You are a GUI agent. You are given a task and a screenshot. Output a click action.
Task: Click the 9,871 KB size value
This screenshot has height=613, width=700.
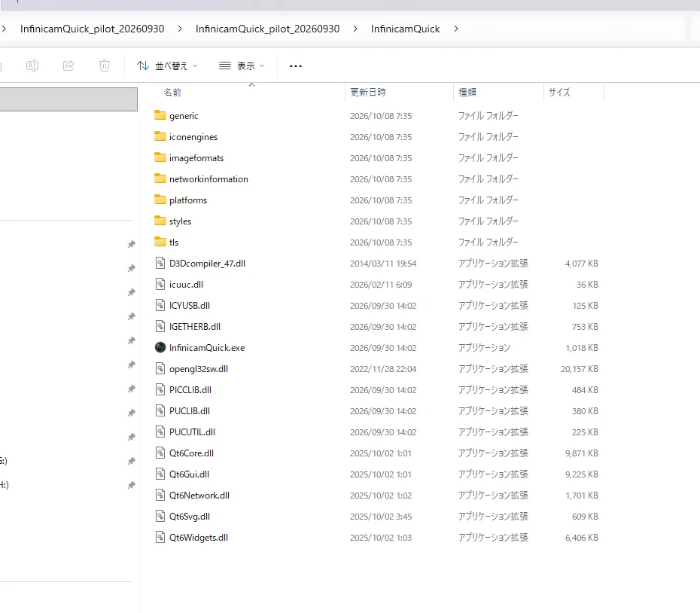582,453
